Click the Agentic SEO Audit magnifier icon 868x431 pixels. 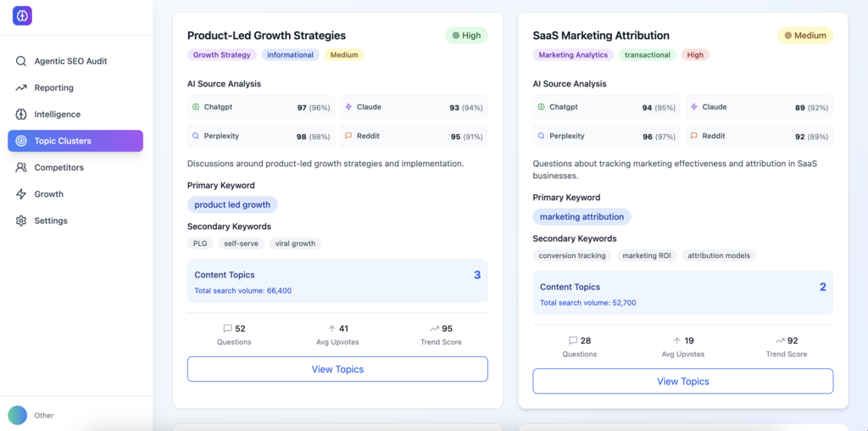pyautogui.click(x=21, y=61)
